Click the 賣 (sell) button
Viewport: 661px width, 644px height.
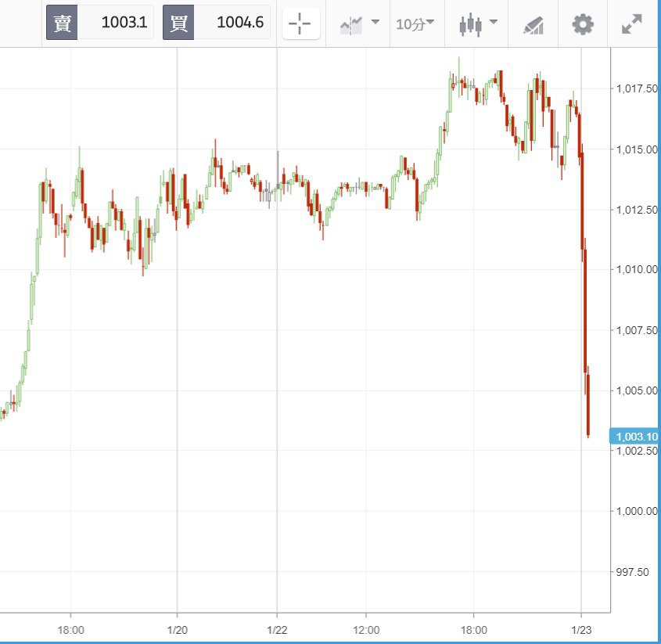point(62,23)
